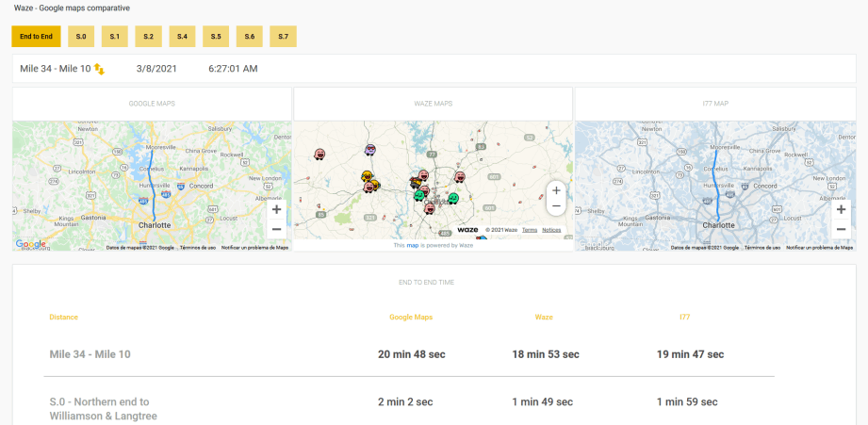
Task: Click the Google logo on the Google map
Action: click(30, 244)
